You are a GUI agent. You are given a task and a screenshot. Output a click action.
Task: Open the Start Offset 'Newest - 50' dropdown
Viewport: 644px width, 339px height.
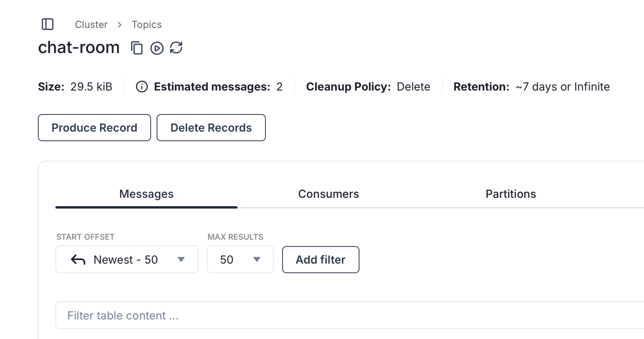pyautogui.click(x=126, y=260)
